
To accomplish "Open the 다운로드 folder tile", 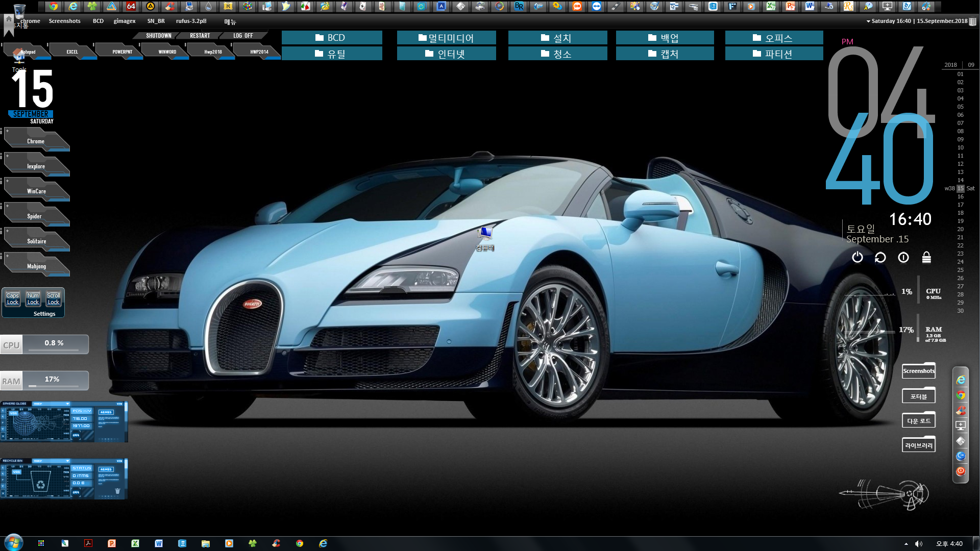I will coord(919,420).
